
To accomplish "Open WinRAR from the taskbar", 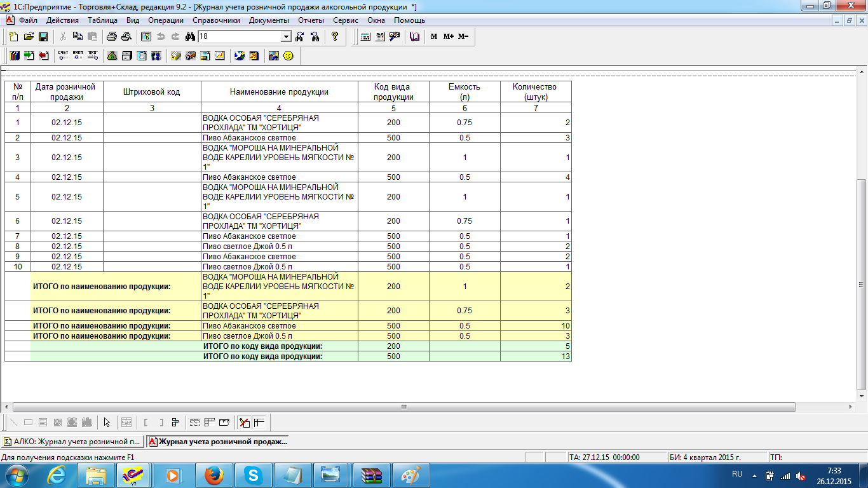I will tap(371, 475).
